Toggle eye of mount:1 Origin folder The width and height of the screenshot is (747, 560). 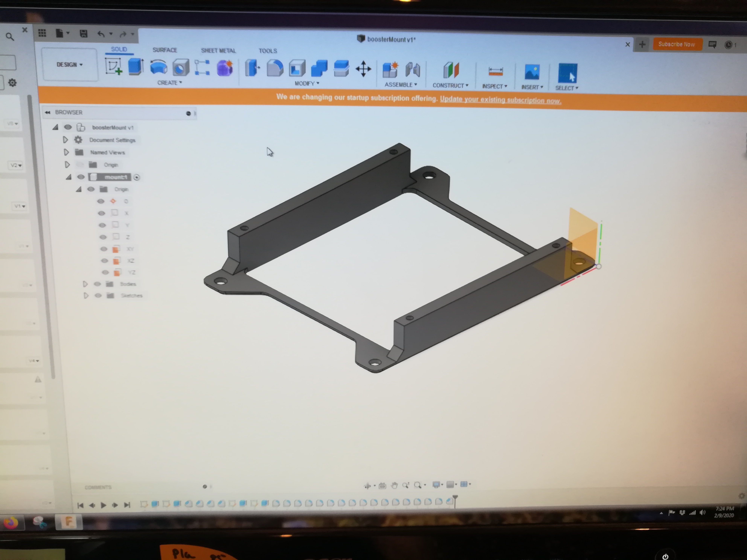(91, 189)
